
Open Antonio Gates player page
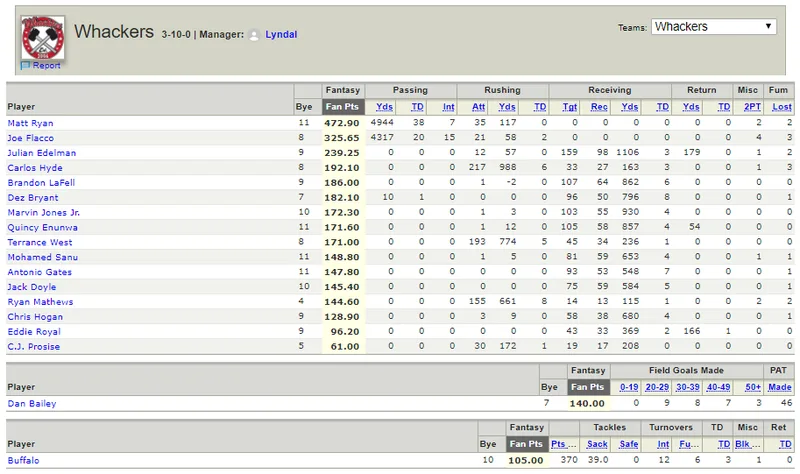39,272
